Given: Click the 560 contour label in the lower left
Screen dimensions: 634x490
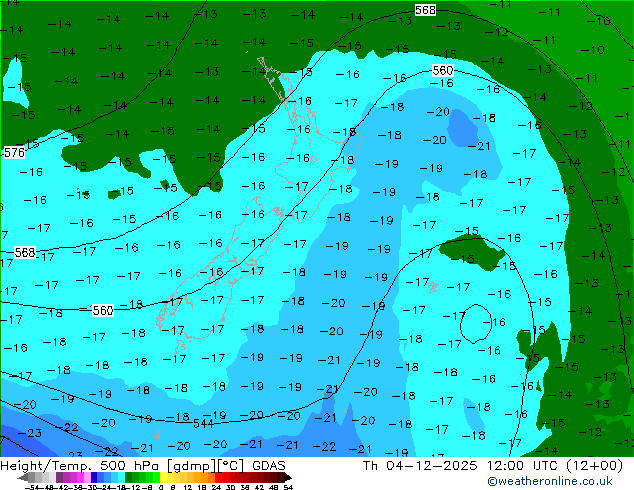Looking at the screenshot, I should click(103, 310).
